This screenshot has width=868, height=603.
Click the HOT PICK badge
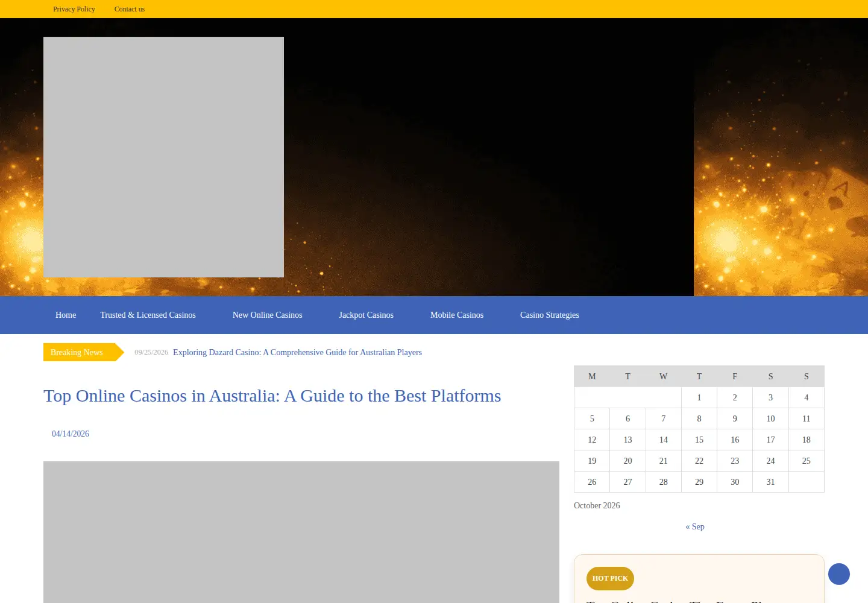pos(610,578)
